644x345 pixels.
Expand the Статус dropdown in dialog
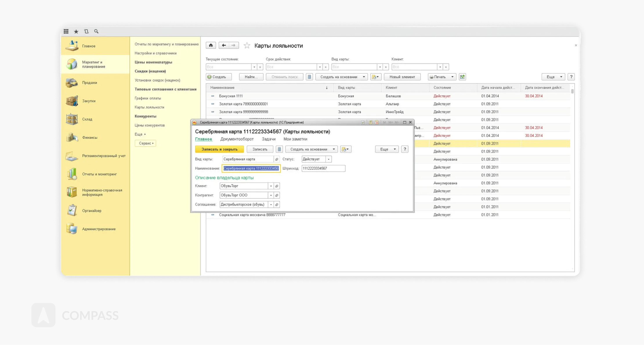[x=329, y=159]
